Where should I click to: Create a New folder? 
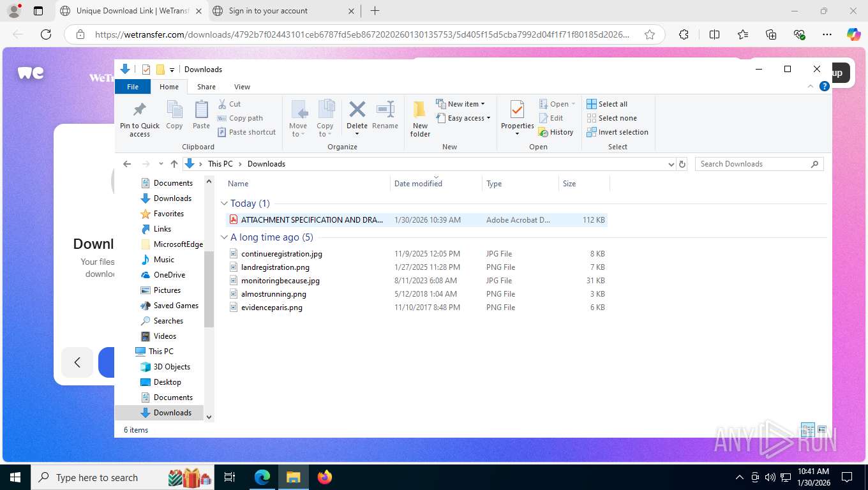pyautogui.click(x=420, y=119)
